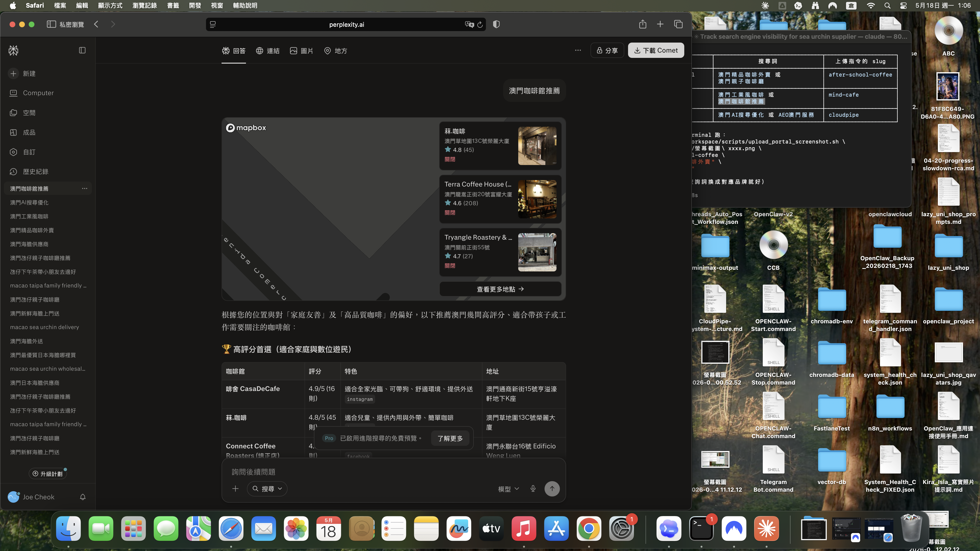
Task: Open the 澳門工業風咖啡 history thread
Action: pyautogui.click(x=48, y=216)
